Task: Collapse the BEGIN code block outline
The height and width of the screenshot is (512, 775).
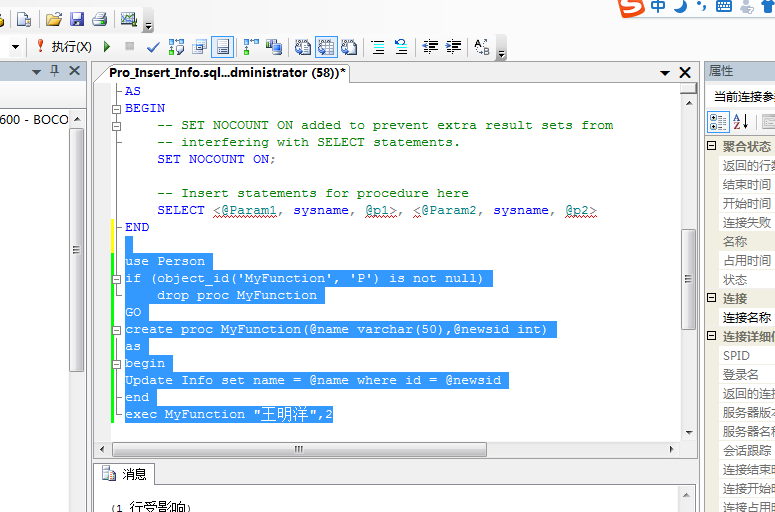Action: click(117, 109)
